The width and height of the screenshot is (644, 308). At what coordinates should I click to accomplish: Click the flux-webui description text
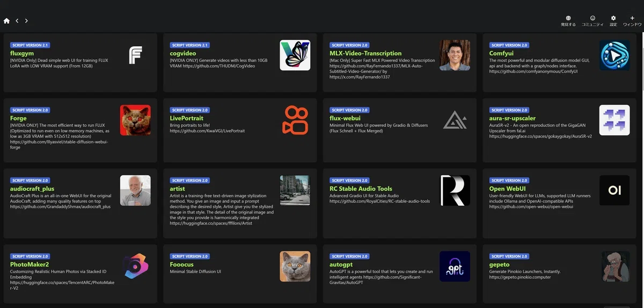[x=379, y=128]
